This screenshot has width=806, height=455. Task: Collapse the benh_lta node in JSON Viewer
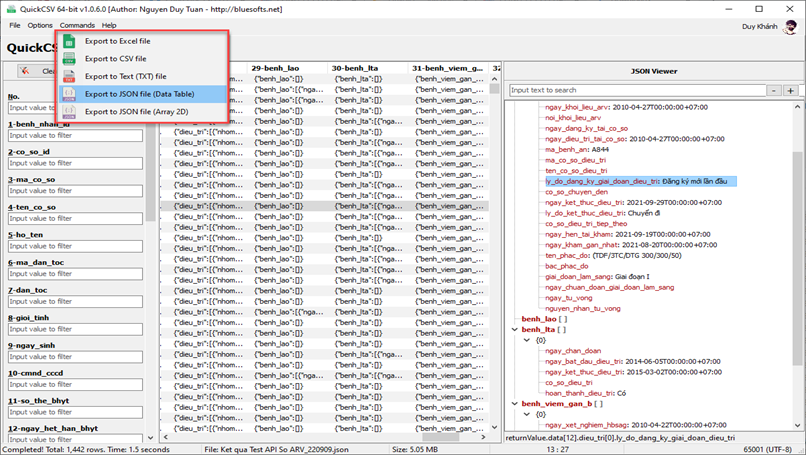[515, 330]
